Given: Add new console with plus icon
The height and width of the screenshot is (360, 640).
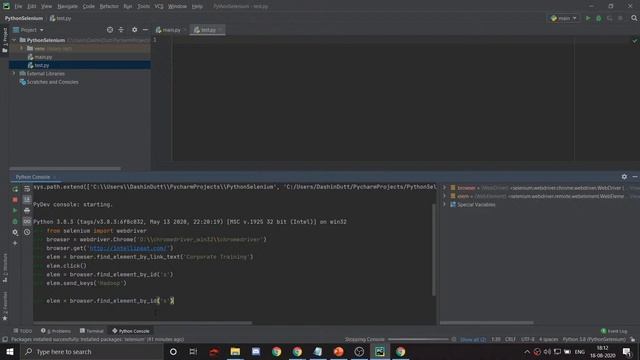Looking at the screenshot, I should [x=15, y=243].
